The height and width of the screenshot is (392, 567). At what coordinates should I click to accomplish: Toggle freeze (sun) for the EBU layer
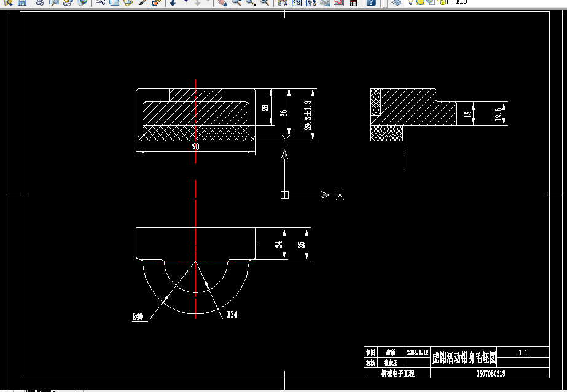[420, 2]
